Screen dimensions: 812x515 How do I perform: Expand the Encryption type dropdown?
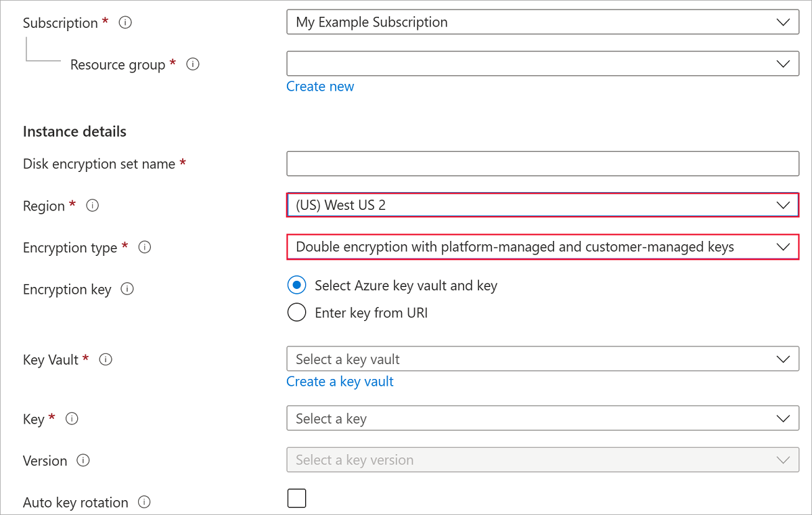(542, 247)
